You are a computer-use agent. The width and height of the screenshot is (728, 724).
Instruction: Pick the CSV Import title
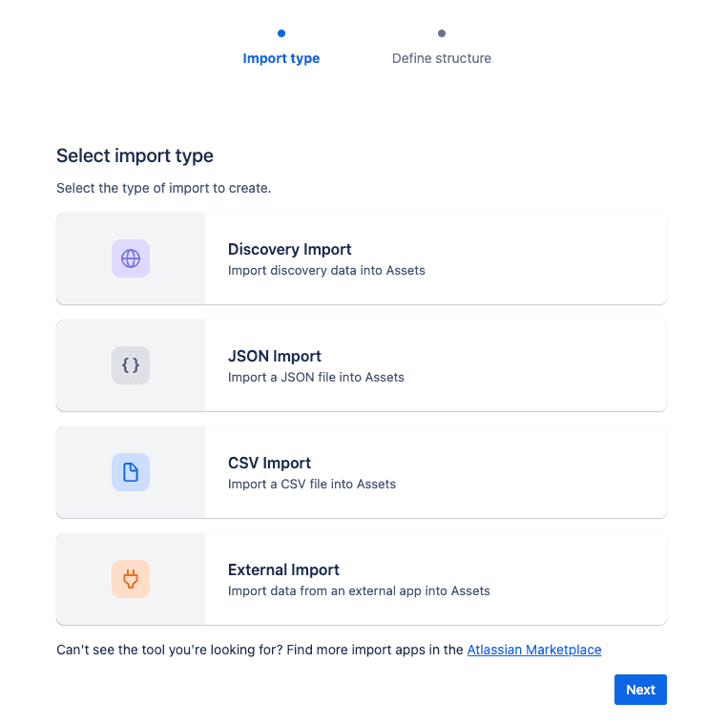point(269,463)
